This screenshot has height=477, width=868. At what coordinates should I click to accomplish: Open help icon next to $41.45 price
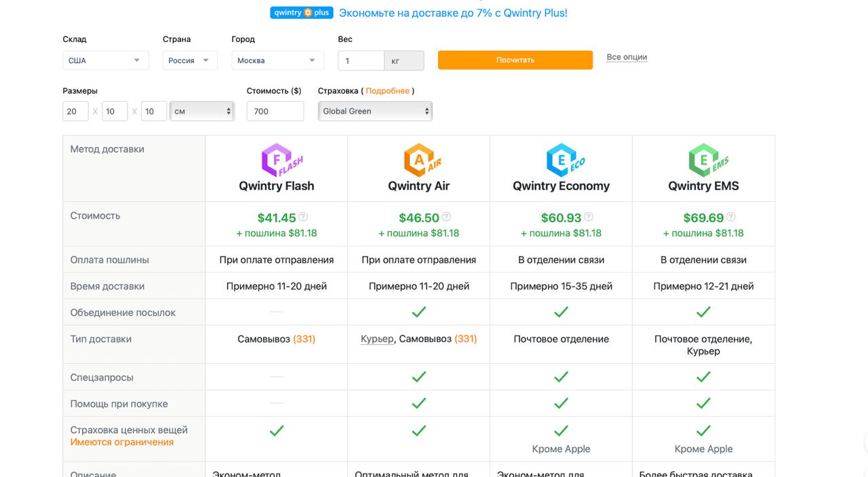click(x=303, y=217)
